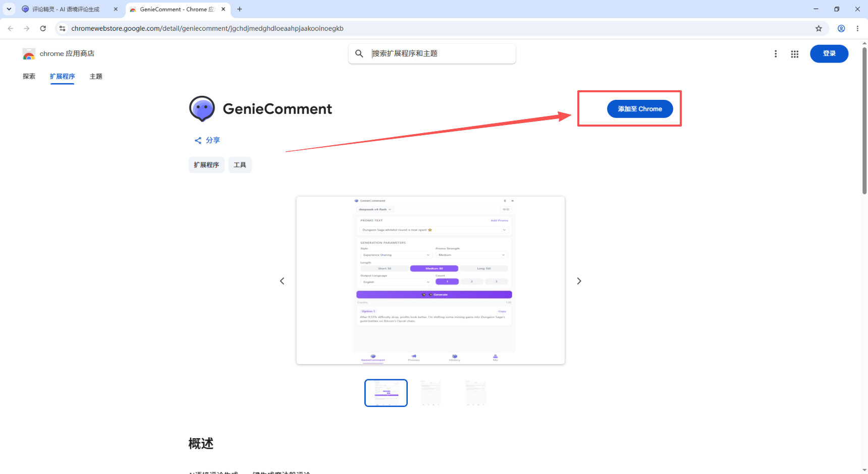Bookmark this page with the star icon

(x=819, y=28)
